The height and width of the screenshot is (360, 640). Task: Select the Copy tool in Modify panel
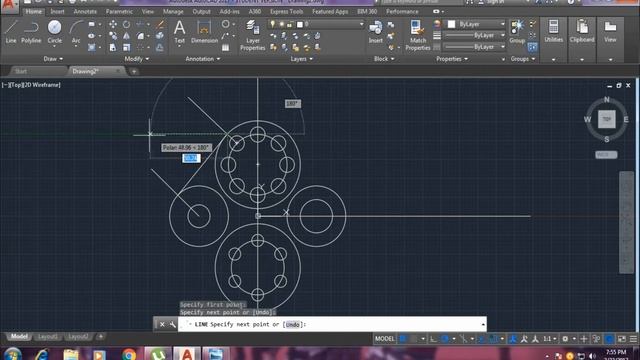(113, 36)
